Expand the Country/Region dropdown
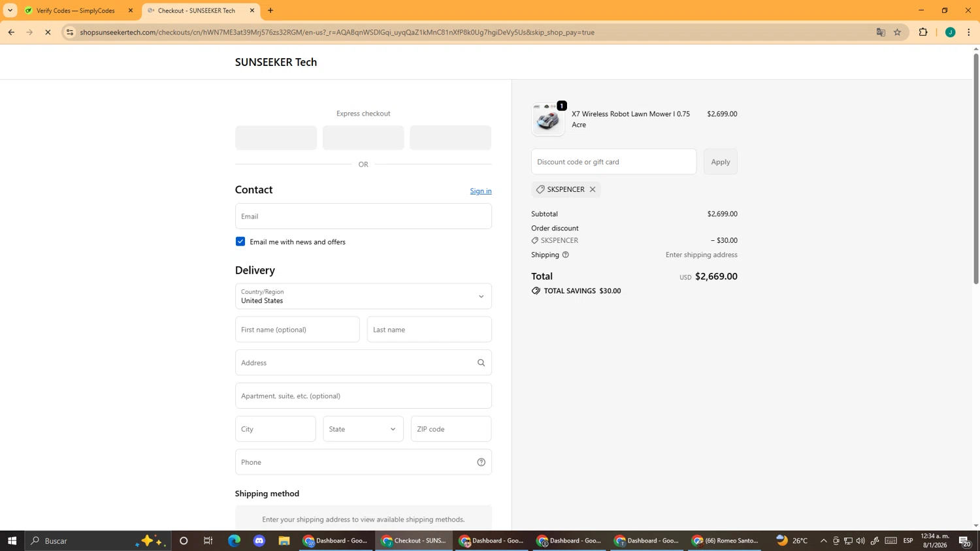 363,296
